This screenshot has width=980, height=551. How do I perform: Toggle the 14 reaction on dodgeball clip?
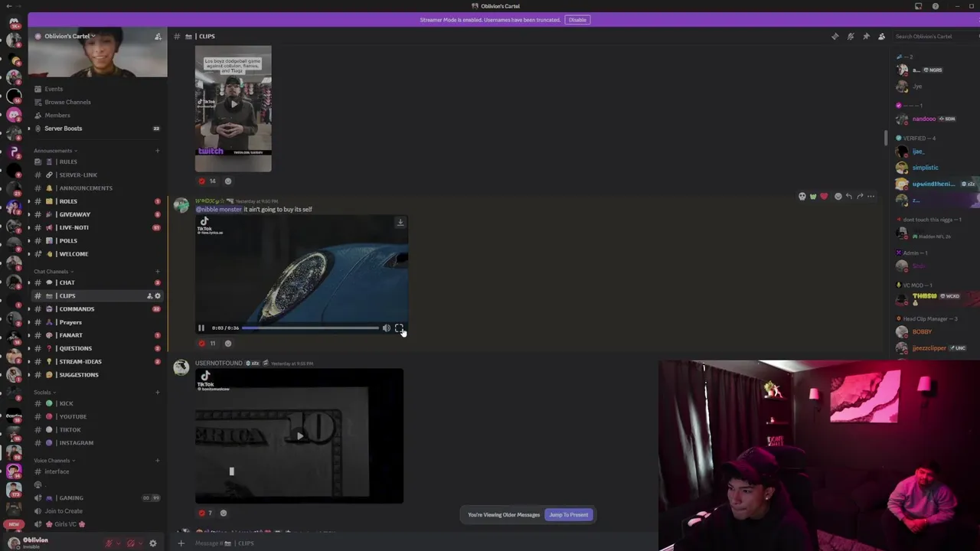pos(207,181)
